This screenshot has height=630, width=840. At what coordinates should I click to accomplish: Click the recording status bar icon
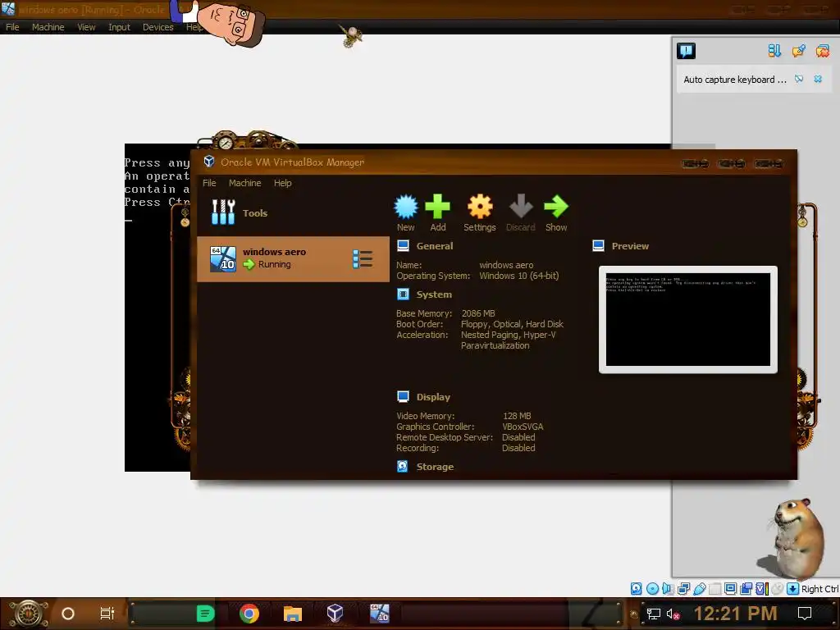[x=746, y=589]
